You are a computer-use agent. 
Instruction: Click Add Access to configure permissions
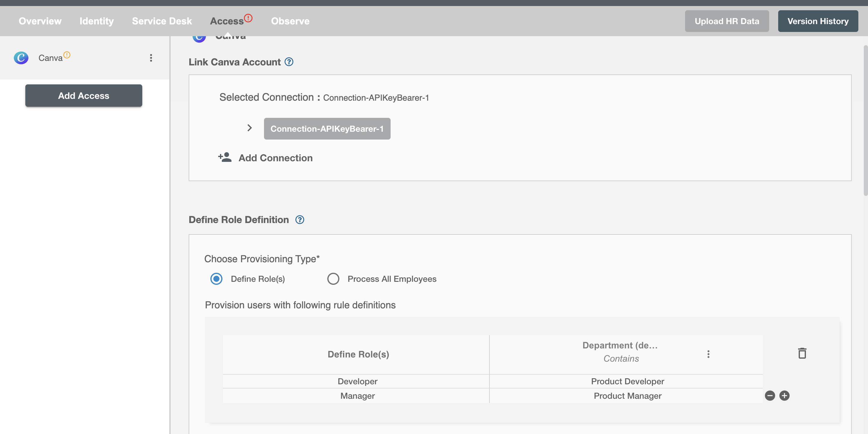point(83,95)
